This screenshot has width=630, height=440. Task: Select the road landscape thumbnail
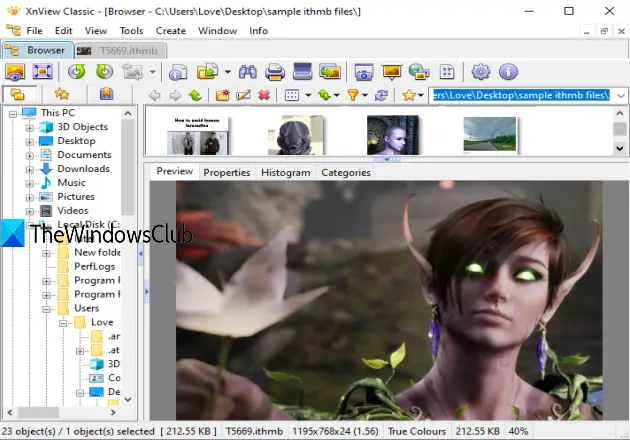(489, 136)
